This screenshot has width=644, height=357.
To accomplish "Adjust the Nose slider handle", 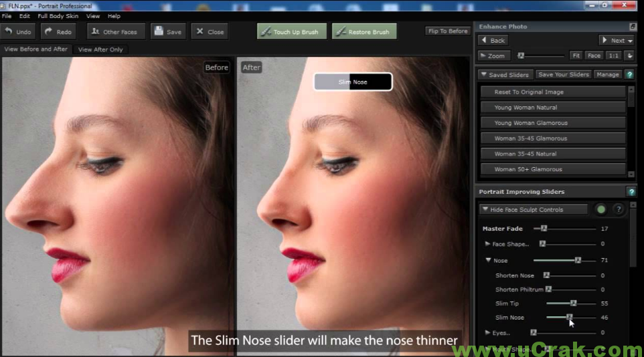I will pyautogui.click(x=578, y=260).
